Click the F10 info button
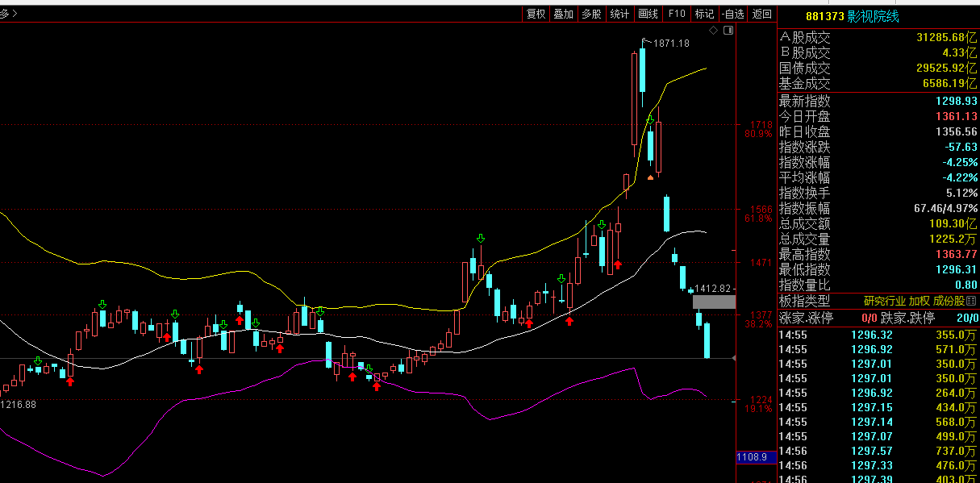This screenshot has height=483, width=980. tap(676, 14)
